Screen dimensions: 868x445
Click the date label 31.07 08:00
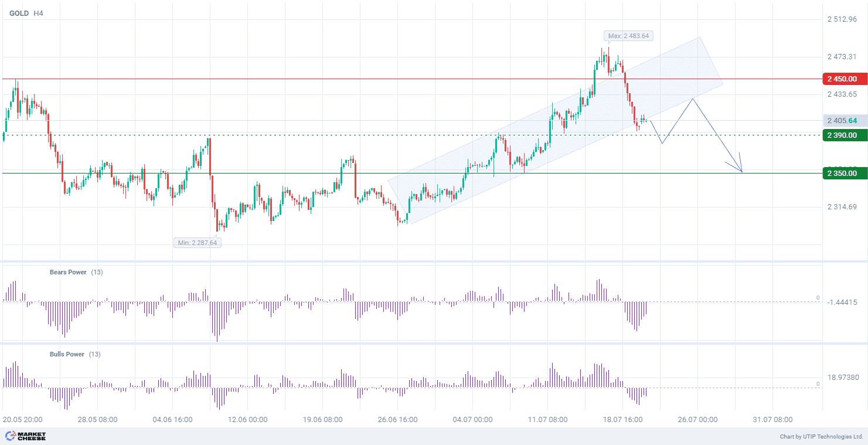tap(772, 420)
